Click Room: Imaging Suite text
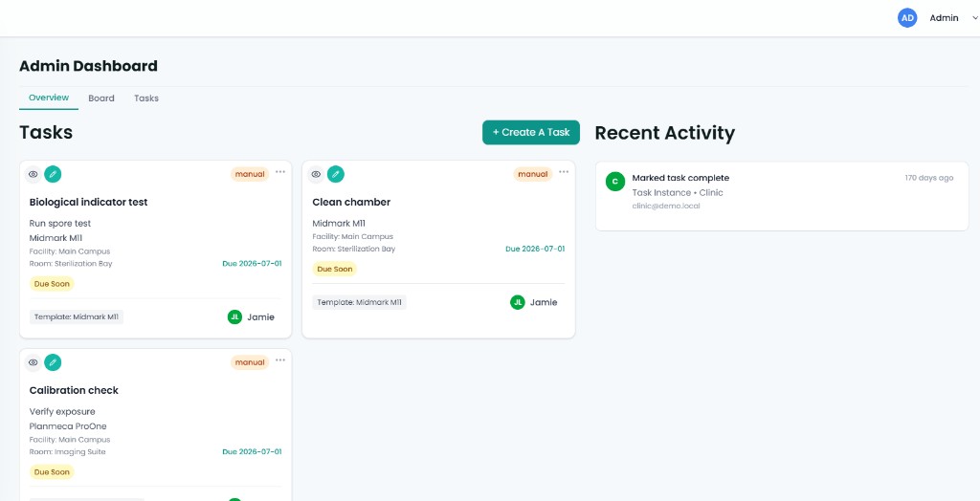Image resolution: width=980 pixels, height=501 pixels. click(68, 451)
